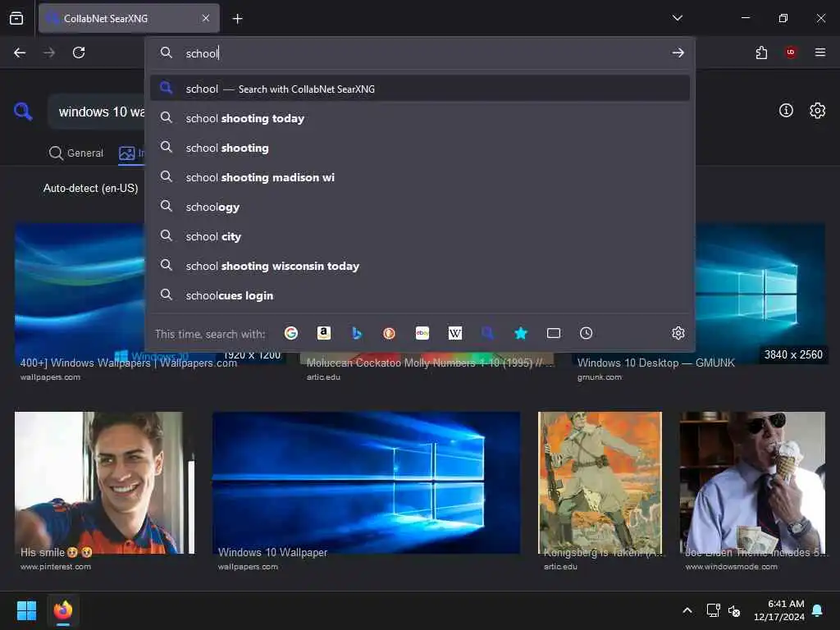This screenshot has width=840, height=630.
Task: Search this time with Amazon
Action: click(323, 333)
